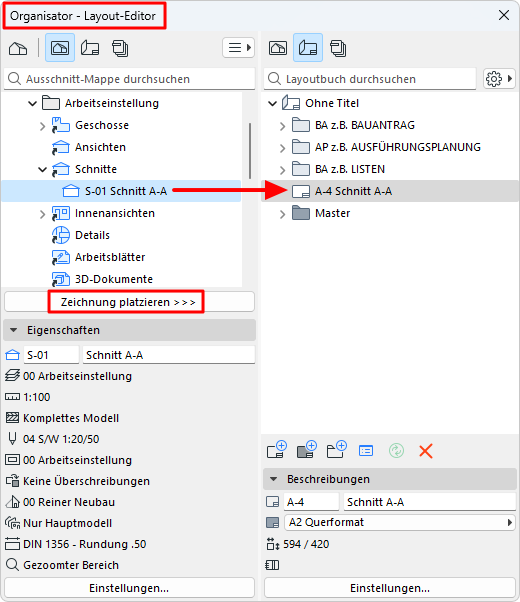Screen dimensions: 520x602
Task: Click DIN 1356 - Rundung .50 dimension entry
Action: tap(84, 544)
